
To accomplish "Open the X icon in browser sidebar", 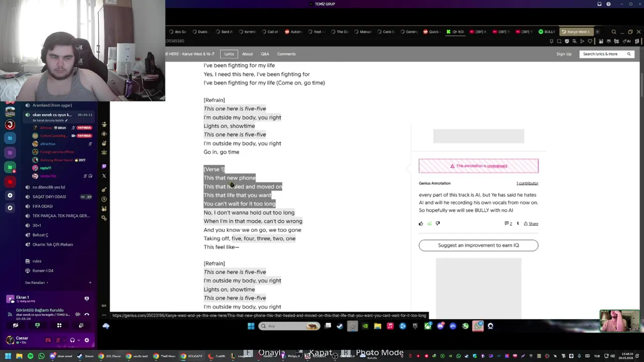I will click(104, 176).
